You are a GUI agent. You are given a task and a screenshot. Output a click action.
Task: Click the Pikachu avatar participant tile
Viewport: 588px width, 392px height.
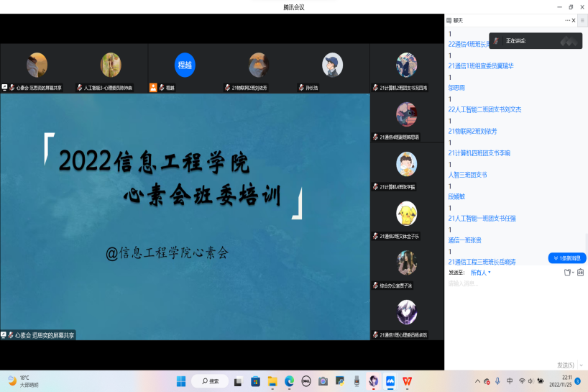(x=407, y=216)
